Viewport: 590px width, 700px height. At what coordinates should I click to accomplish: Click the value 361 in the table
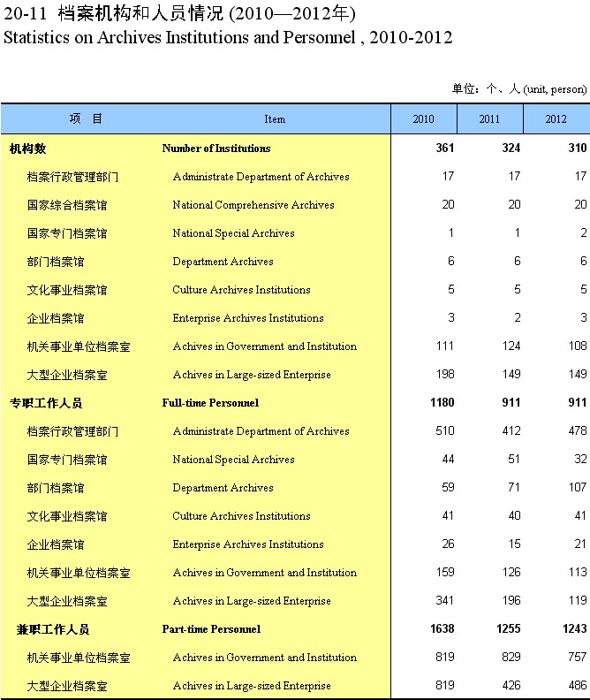(445, 148)
